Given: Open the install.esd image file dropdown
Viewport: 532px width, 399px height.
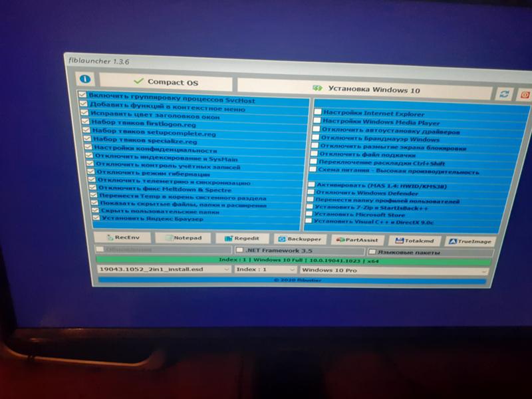Looking at the screenshot, I should [x=164, y=269].
